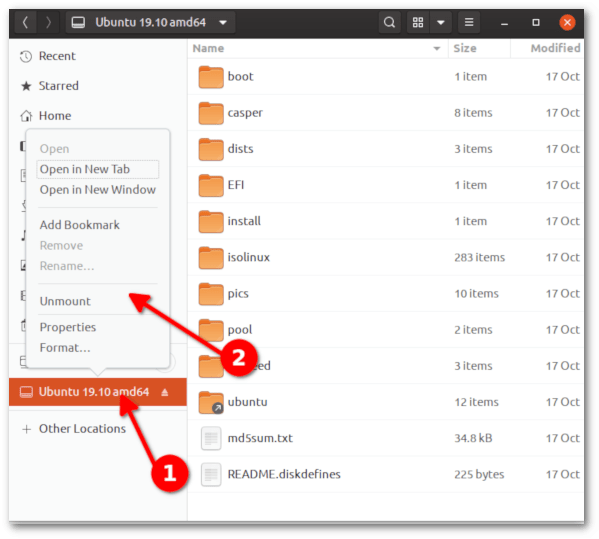599x539 pixels.
Task: Click the README.diskdefines file name
Action: tap(284, 474)
